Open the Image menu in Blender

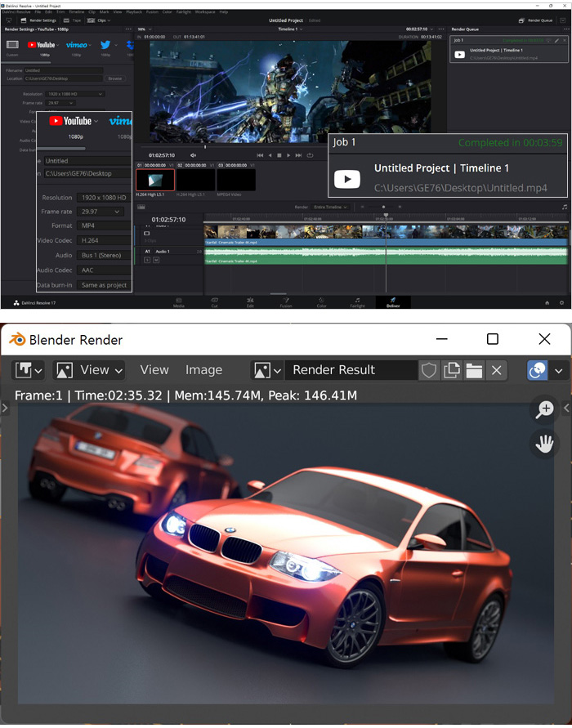point(203,370)
